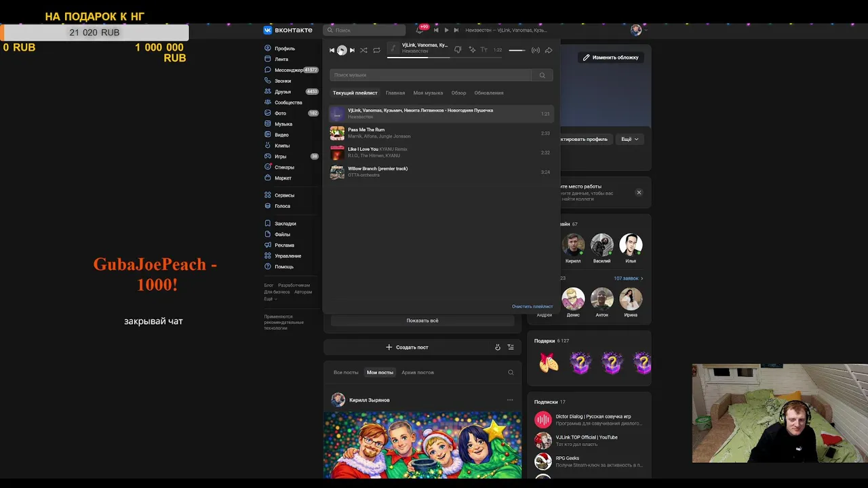Screen dimensions: 868x488
Task: Click the Изменить обложку button
Action: [x=611, y=58]
